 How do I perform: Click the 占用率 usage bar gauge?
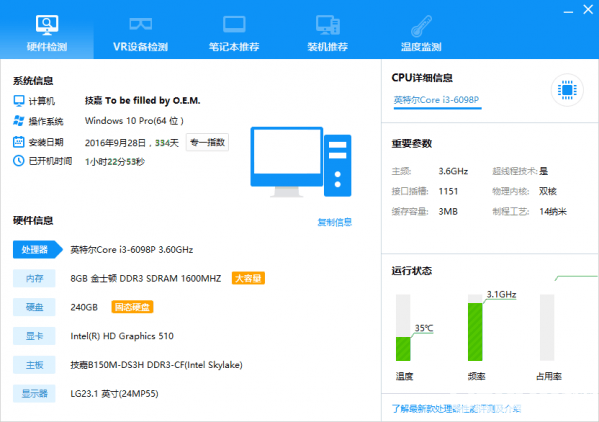[x=547, y=328]
